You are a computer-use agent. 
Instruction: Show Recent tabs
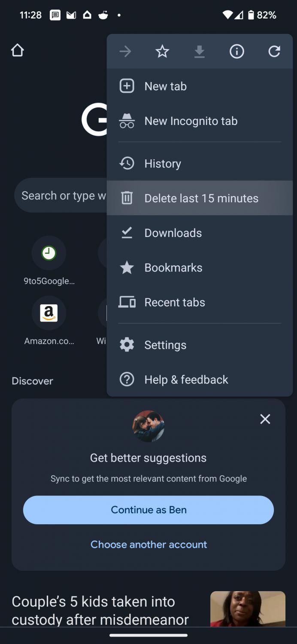(175, 302)
